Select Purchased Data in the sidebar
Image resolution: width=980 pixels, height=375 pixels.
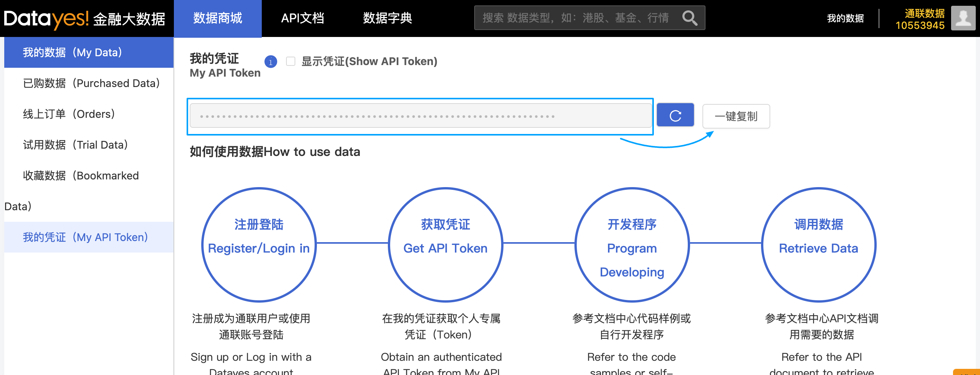[x=91, y=83]
